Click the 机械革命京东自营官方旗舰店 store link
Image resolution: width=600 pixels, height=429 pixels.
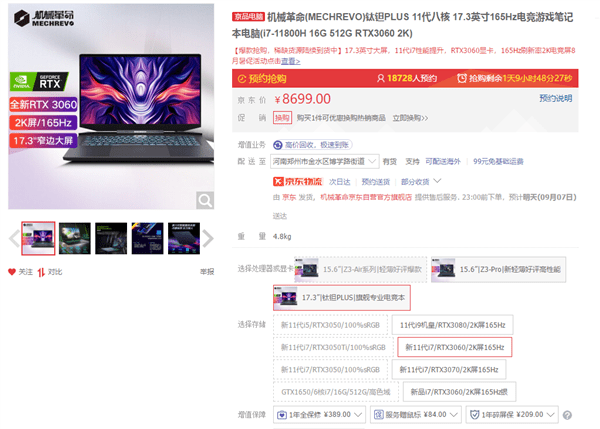(x=366, y=197)
